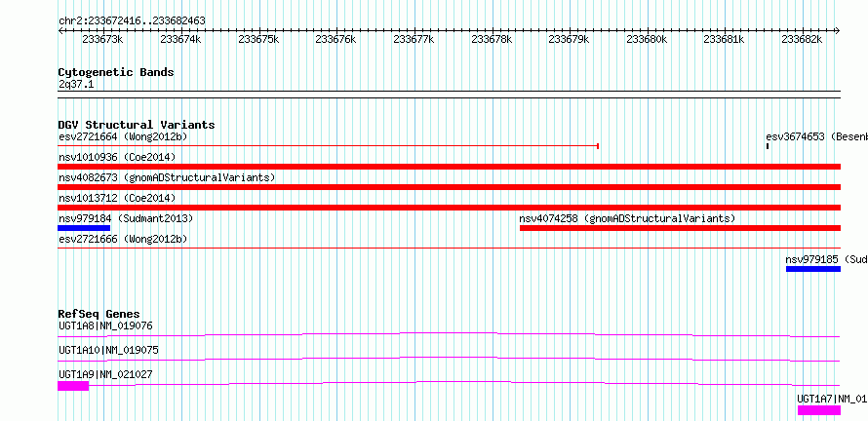This screenshot has height=421, width=868.
Task: Click the 233680k ruler position
Action: point(648,40)
